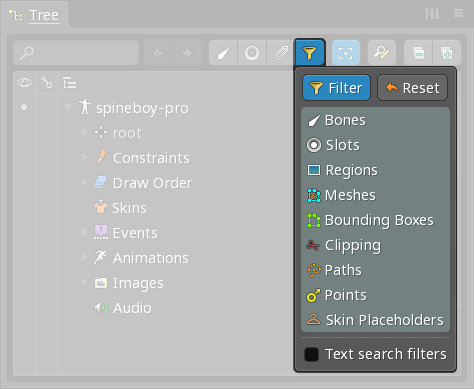This screenshot has height=389, width=474.
Task: Click the center-on-selection focus icon
Action: (346, 53)
